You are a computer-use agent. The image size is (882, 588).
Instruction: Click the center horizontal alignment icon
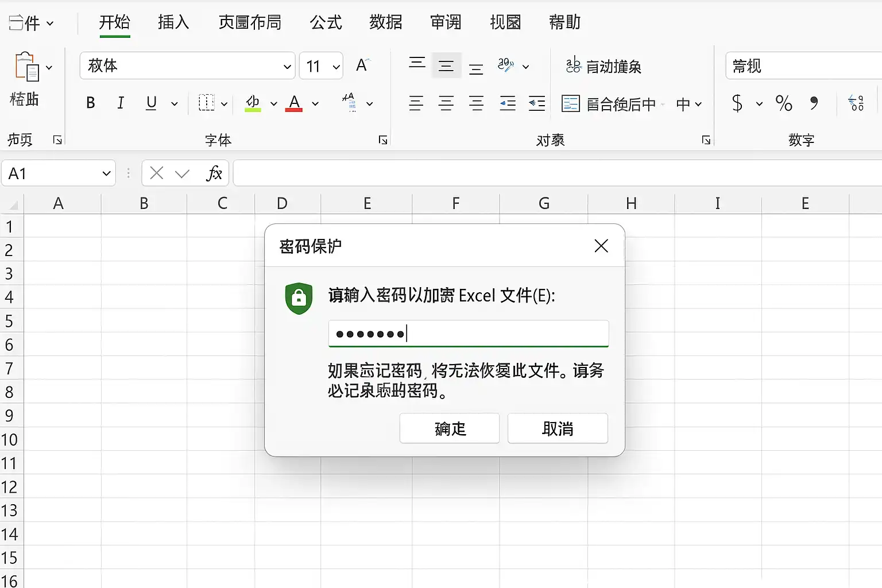coord(446,103)
